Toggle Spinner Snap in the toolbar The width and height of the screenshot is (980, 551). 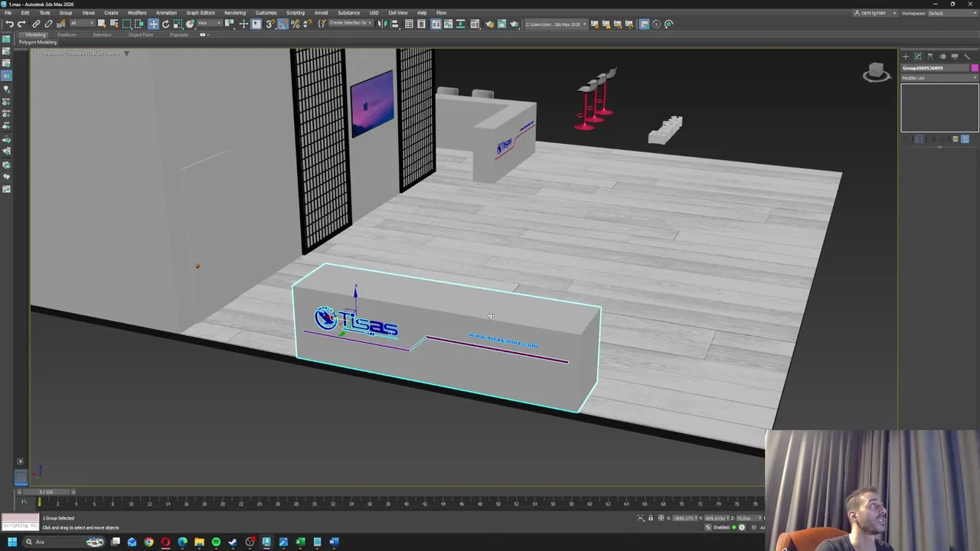click(307, 24)
